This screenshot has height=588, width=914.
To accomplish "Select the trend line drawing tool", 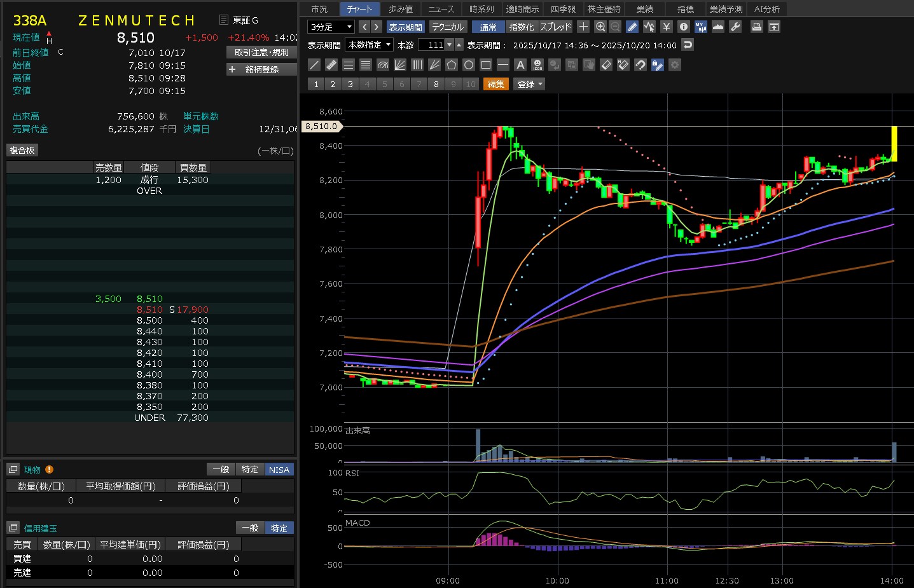I will tap(314, 65).
